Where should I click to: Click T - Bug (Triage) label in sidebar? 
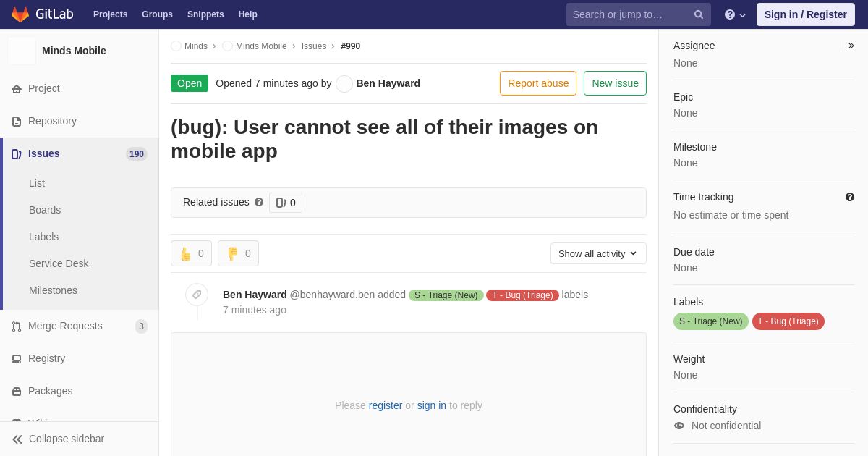788,321
